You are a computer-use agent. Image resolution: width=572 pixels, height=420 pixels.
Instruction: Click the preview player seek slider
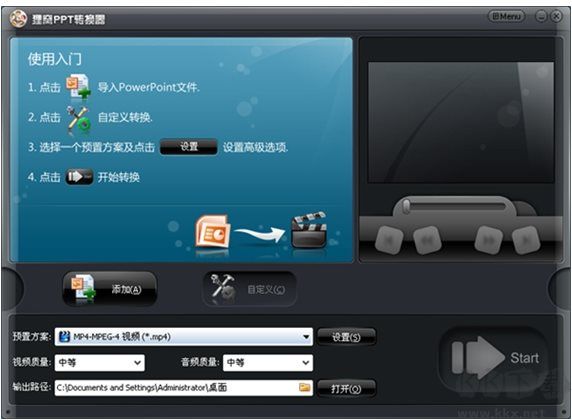coord(455,206)
